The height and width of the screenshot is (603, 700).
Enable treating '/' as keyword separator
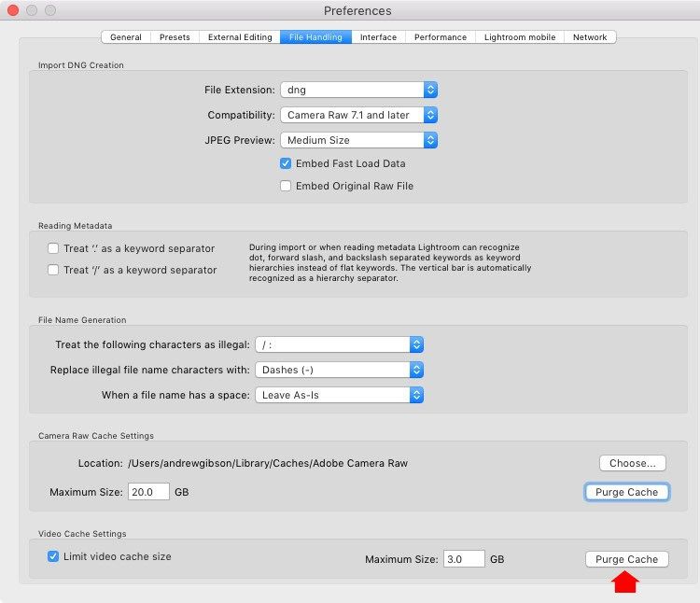tap(53, 270)
